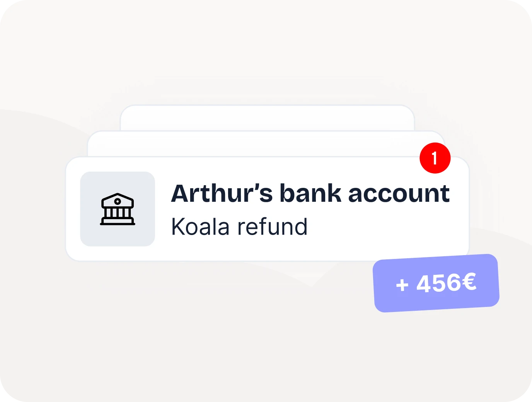532x402 pixels.
Task: Expand the rearmost stacked notification card
Action: [x=267, y=118]
